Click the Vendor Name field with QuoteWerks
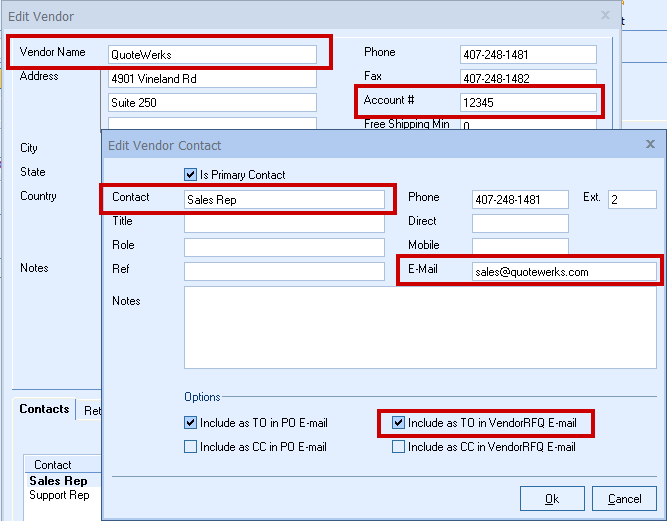667x521 pixels. point(212,55)
